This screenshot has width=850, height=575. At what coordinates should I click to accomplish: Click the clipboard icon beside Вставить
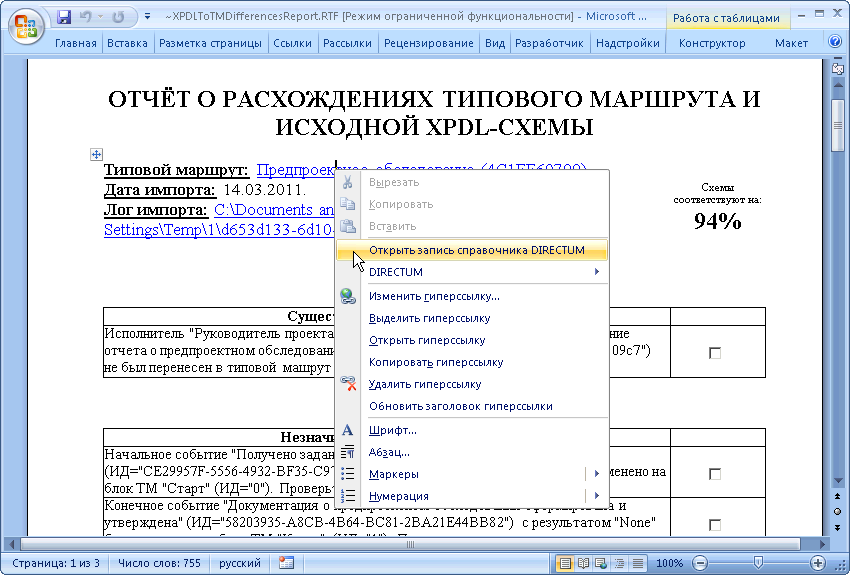click(347, 226)
